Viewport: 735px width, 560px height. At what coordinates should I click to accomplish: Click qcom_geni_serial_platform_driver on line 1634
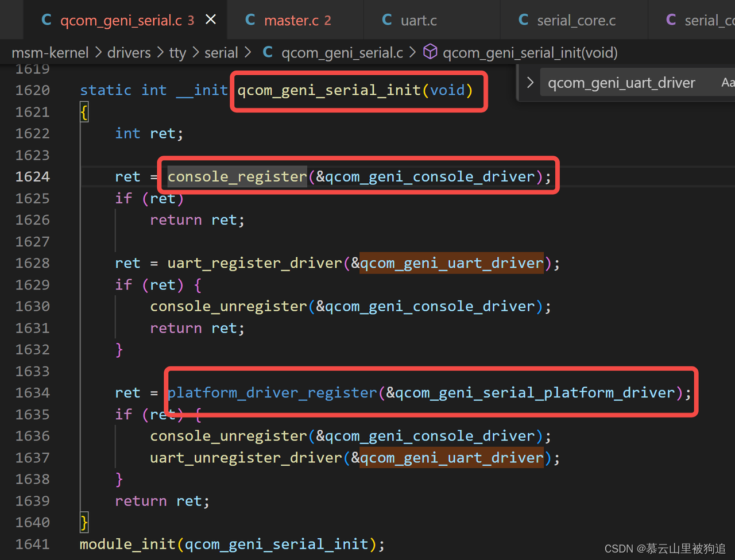click(x=535, y=392)
